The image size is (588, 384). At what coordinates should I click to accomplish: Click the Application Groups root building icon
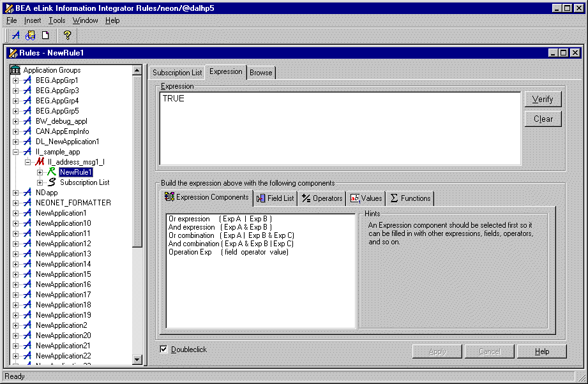click(15, 70)
